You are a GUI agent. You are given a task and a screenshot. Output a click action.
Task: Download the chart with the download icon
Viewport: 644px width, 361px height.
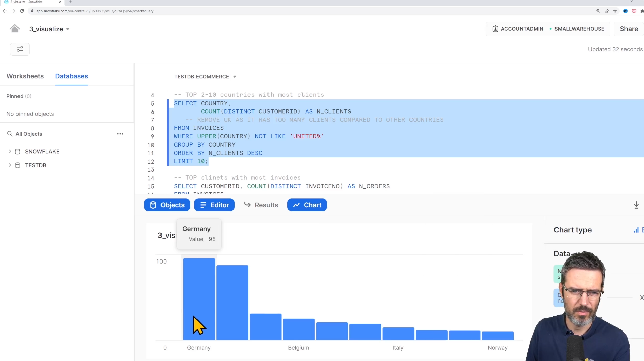(636, 205)
